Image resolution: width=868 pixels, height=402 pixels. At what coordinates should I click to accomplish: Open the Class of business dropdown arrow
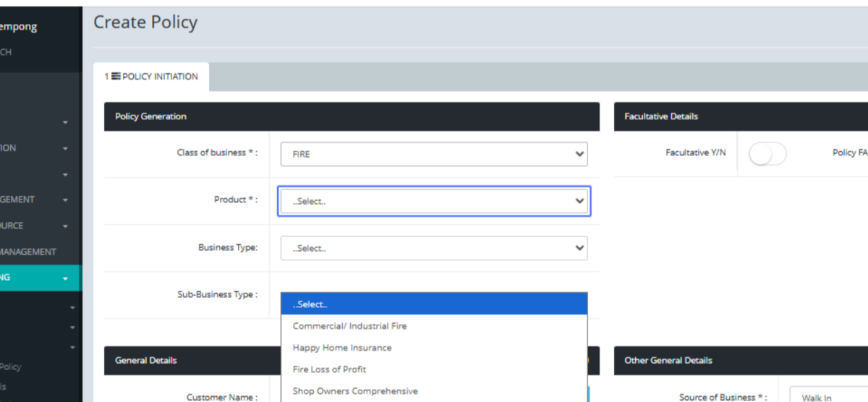579,154
